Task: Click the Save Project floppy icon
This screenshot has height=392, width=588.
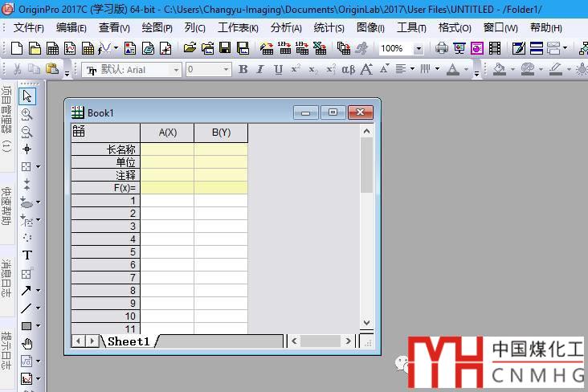Action: pos(225,48)
